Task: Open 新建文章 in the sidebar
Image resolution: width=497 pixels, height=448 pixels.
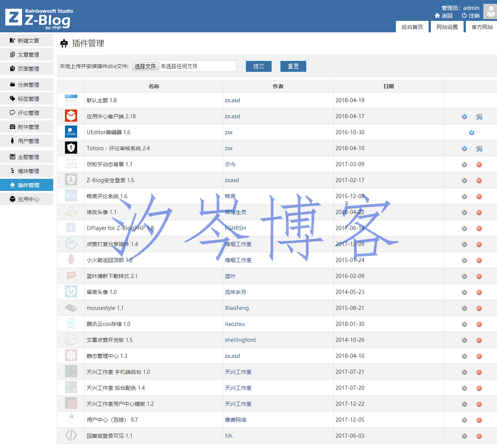Action: click(x=27, y=41)
